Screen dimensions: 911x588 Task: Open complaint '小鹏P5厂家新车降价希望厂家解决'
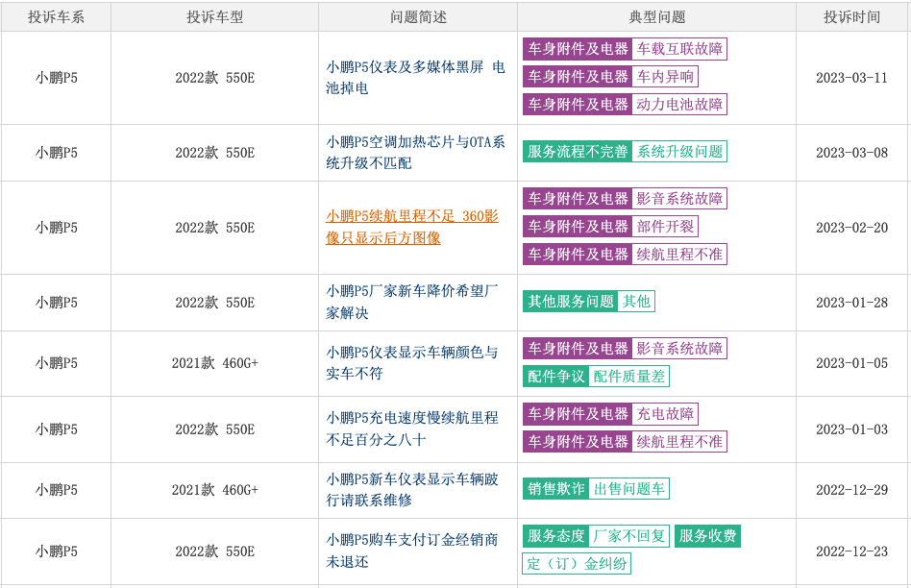click(412, 302)
